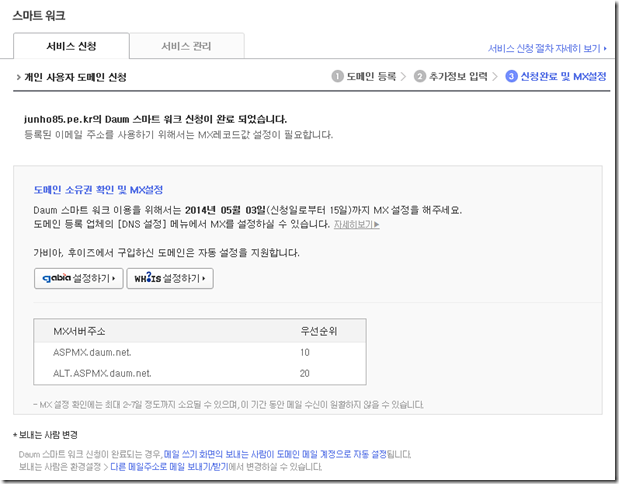Click the WHOIS 설정하기 button
This screenshot has height=484, width=619.
(170, 278)
